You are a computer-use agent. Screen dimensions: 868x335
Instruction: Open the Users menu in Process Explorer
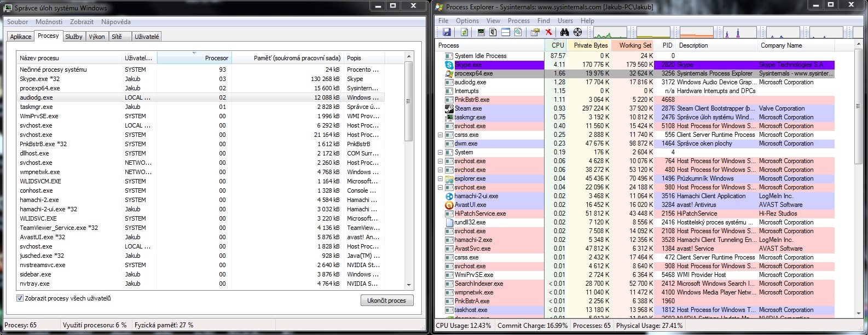(x=565, y=21)
